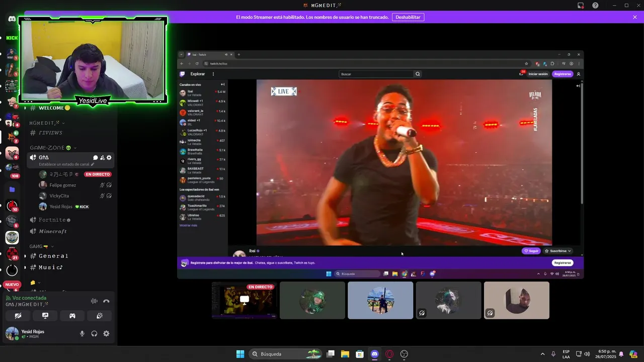Image resolution: width=644 pixels, height=362 pixels.
Task: Click Iniciar sesión in shared Twitch stream
Action: tap(538, 74)
